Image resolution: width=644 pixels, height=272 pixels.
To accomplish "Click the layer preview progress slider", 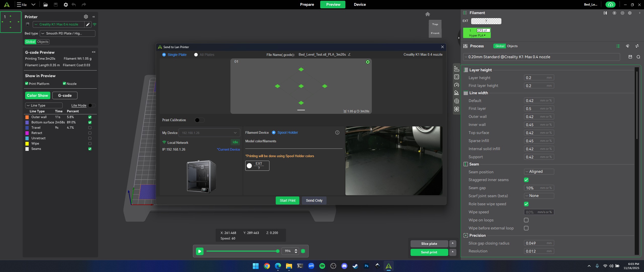I will point(242,251).
